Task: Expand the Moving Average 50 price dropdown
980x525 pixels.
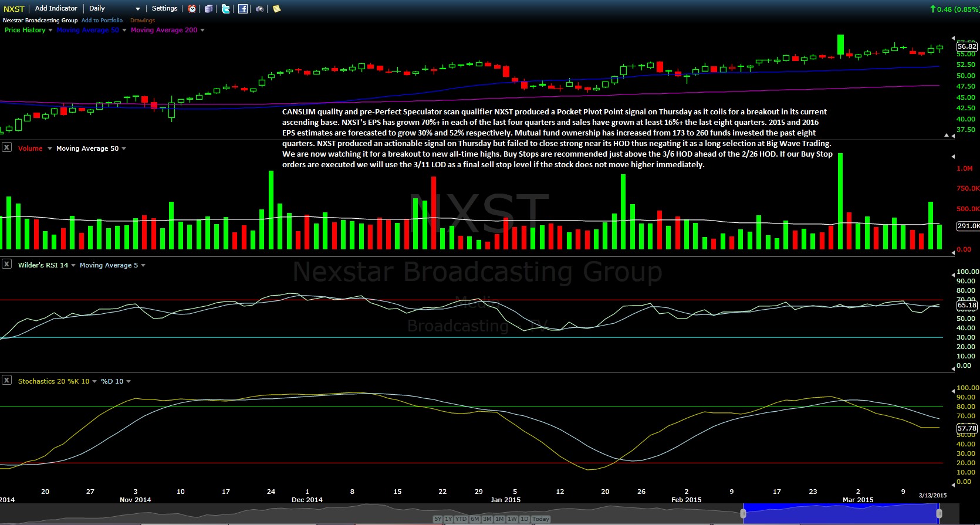Action: click(124, 31)
